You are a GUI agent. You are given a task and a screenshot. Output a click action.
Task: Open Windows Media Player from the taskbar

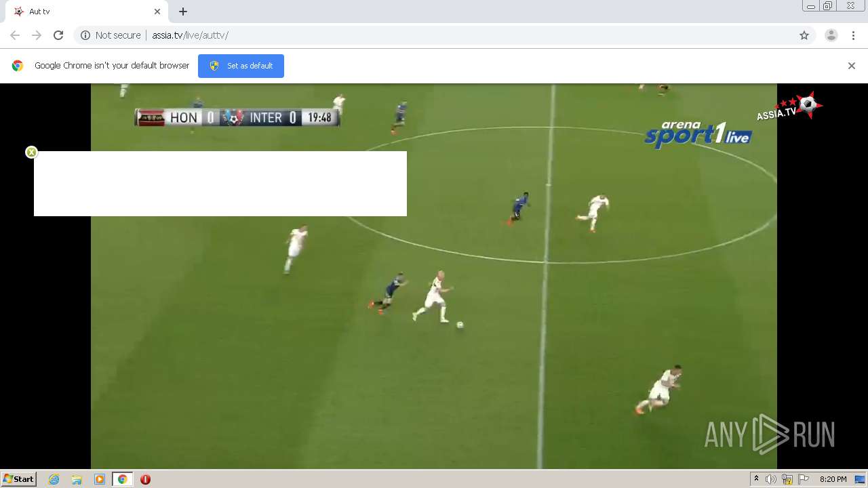click(100, 479)
